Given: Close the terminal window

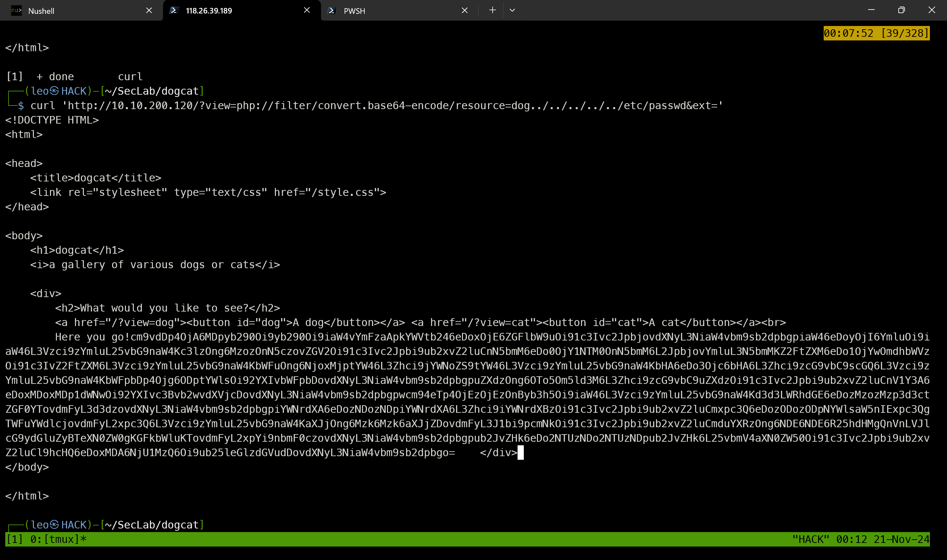Looking at the screenshot, I should point(932,10).
